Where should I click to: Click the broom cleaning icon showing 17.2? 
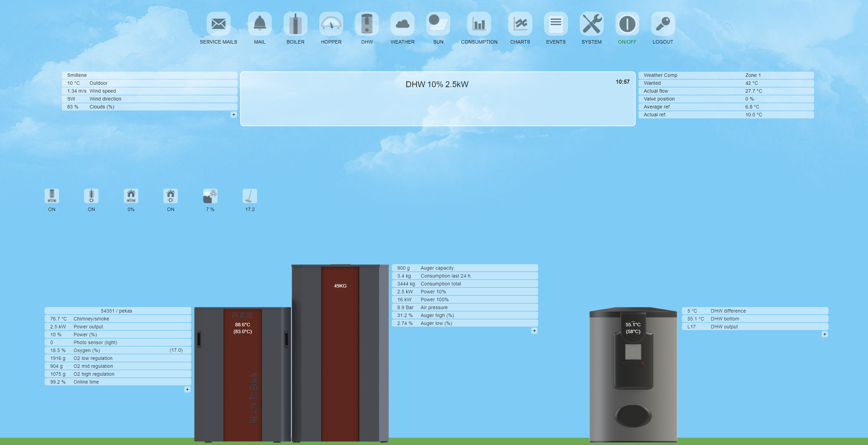[x=250, y=196]
